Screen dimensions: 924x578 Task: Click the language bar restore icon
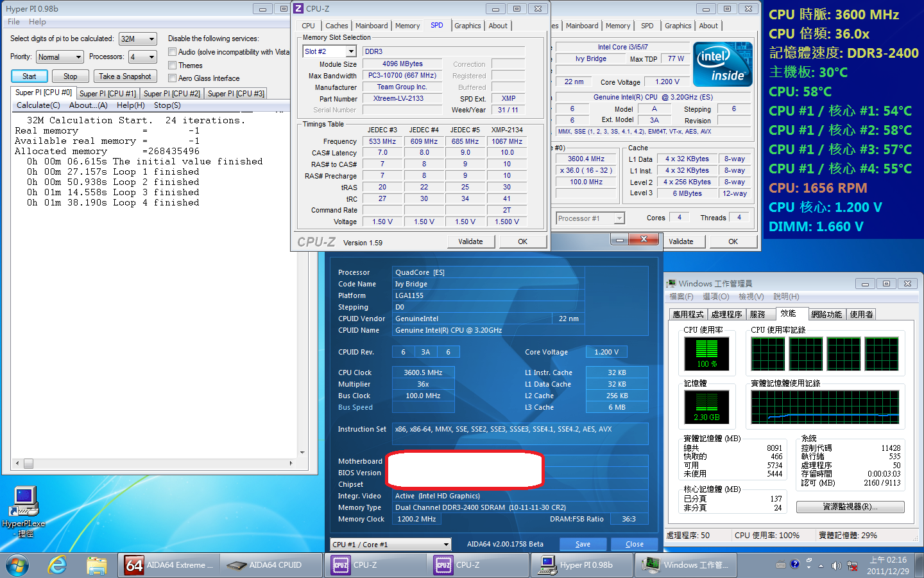[809, 561]
